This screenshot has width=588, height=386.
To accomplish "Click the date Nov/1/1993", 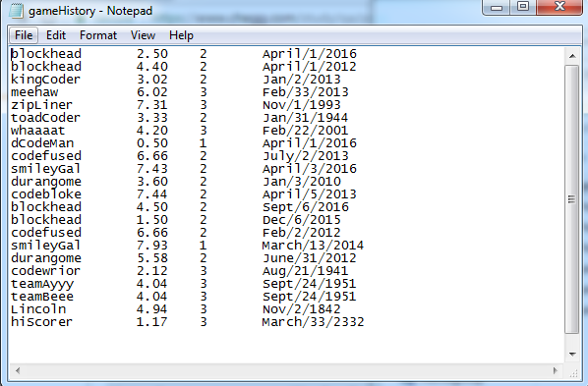I will 302,105.
